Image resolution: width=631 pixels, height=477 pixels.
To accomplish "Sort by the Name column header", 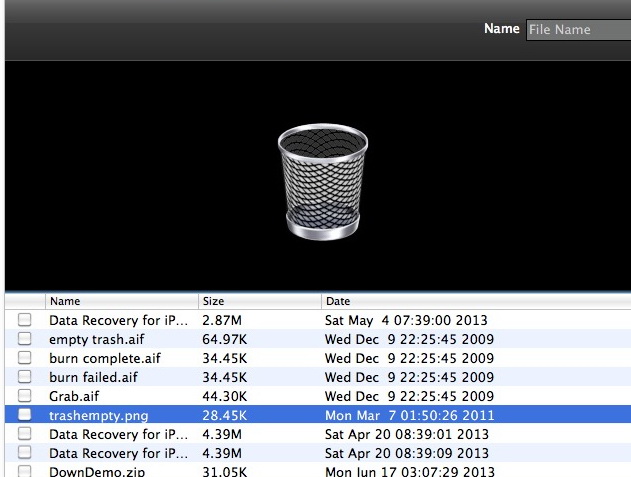I will pos(122,301).
